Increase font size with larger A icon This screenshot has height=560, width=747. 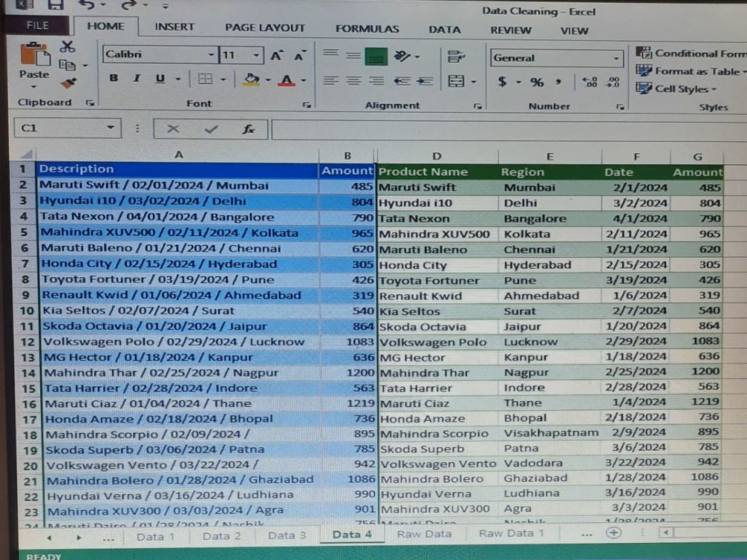coord(277,56)
